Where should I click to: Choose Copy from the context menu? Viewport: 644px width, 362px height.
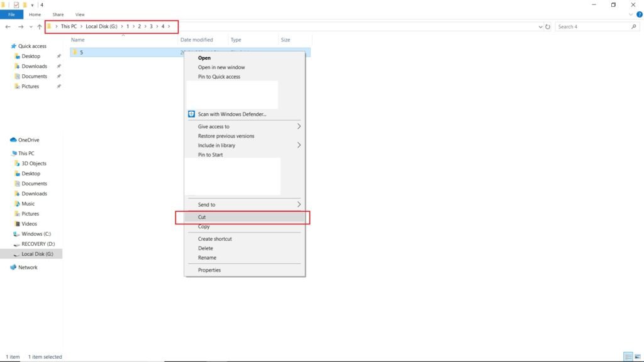point(204,226)
